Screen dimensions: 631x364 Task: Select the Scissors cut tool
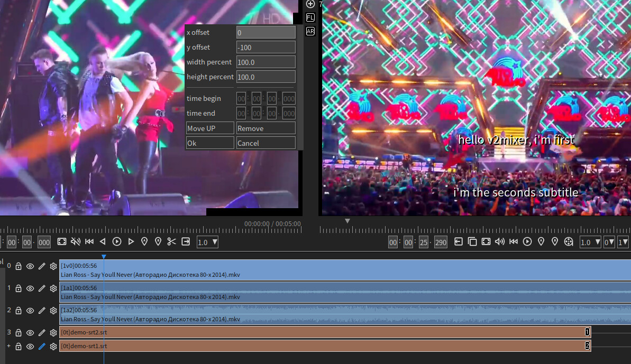tap(171, 241)
